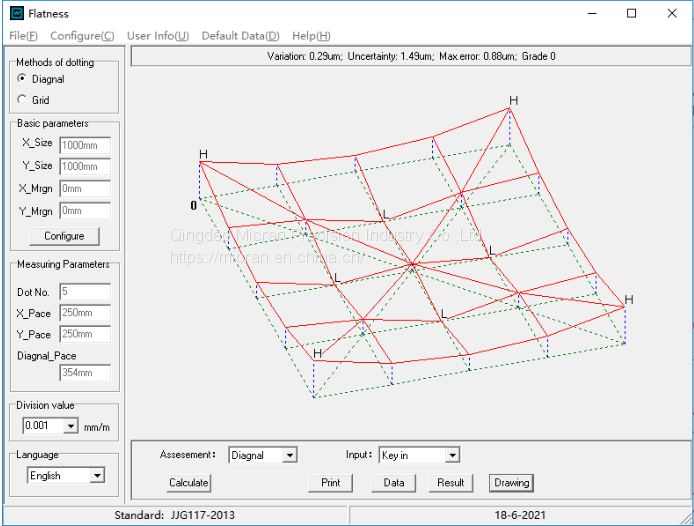The height and width of the screenshot is (526, 694).
Task: Expand the Language dropdown
Action: coord(97,476)
